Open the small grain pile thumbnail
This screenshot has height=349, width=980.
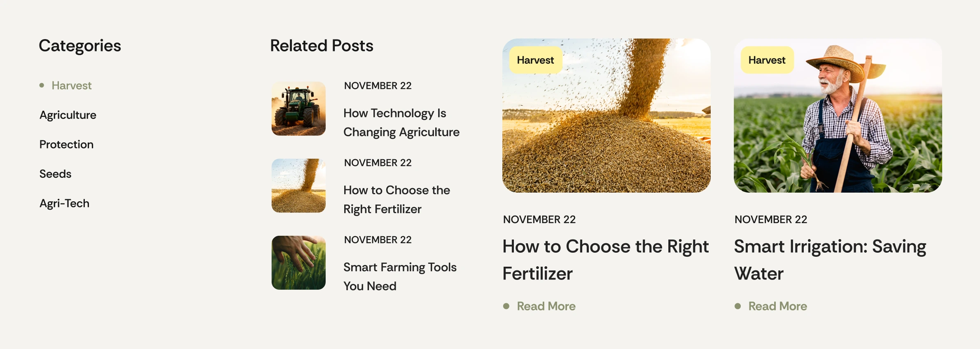299,186
